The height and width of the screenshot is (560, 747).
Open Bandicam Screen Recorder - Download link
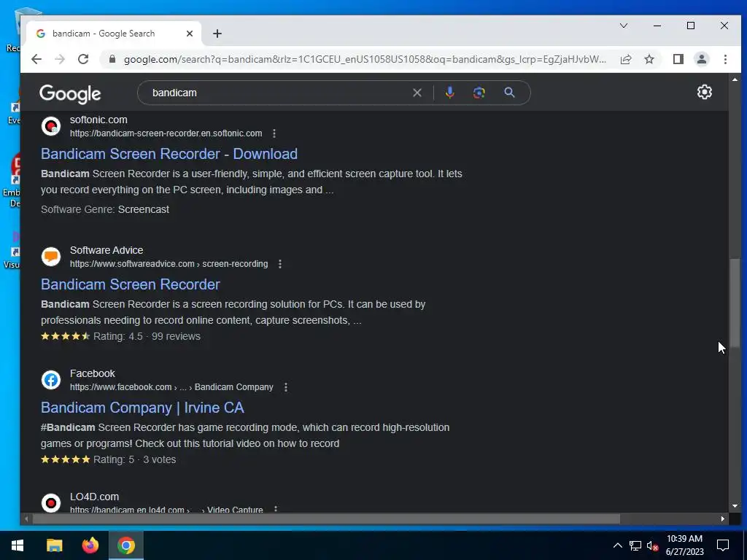pos(169,153)
